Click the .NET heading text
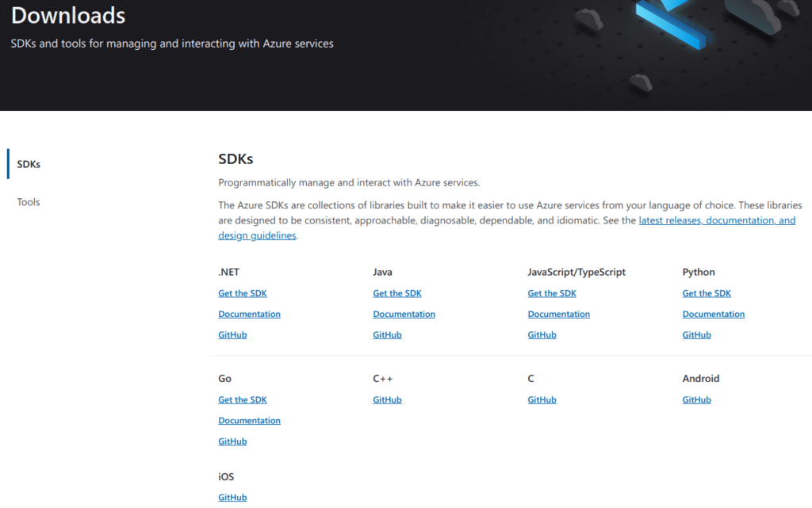 [229, 272]
